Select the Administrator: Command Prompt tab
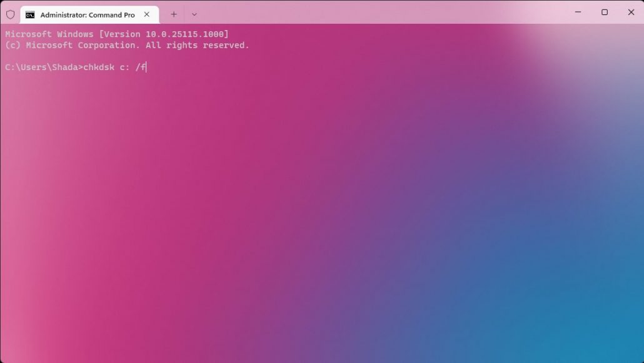 tap(87, 14)
